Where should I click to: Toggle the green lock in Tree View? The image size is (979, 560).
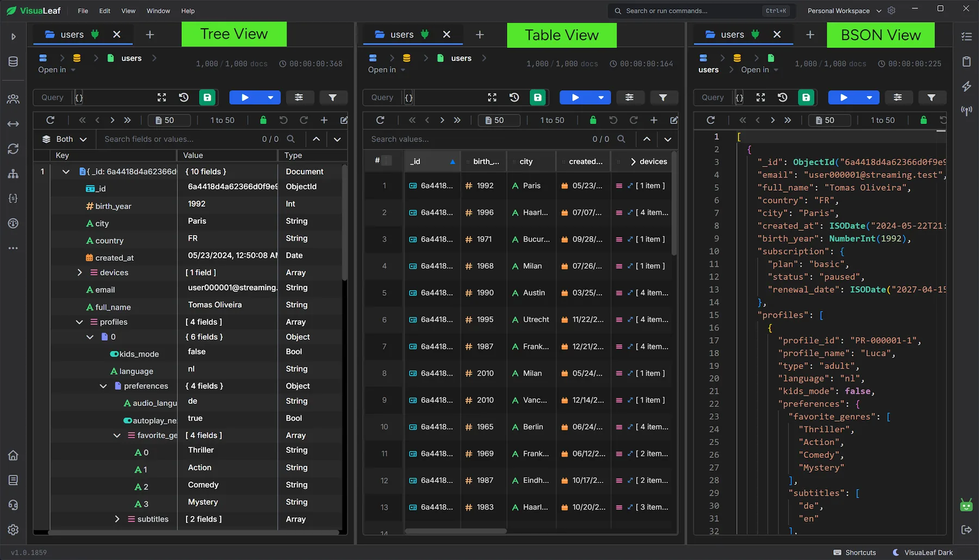pos(263,120)
